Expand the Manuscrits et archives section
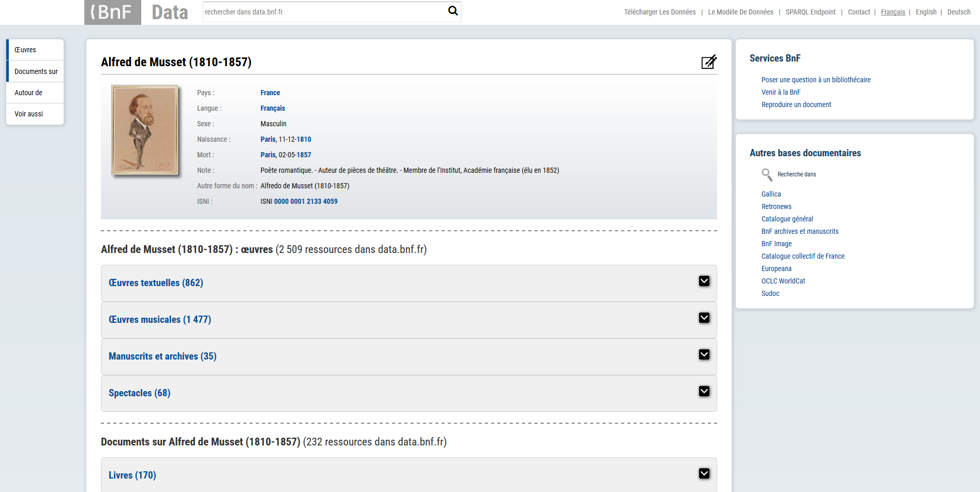Viewport: 980px width, 492px height. (x=704, y=354)
